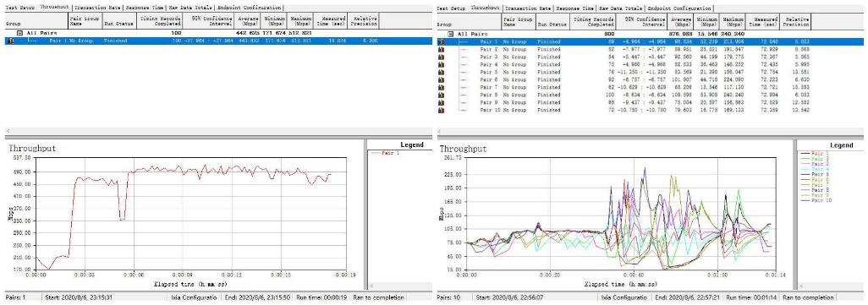
Task: Click 'Run time: 00:01:14' in status bar
Action: (x=752, y=297)
